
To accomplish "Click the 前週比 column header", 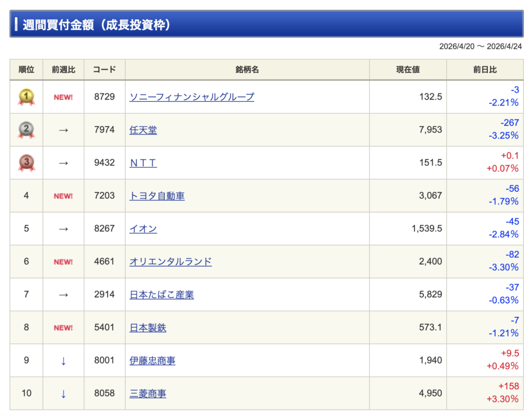I will coord(63,70).
